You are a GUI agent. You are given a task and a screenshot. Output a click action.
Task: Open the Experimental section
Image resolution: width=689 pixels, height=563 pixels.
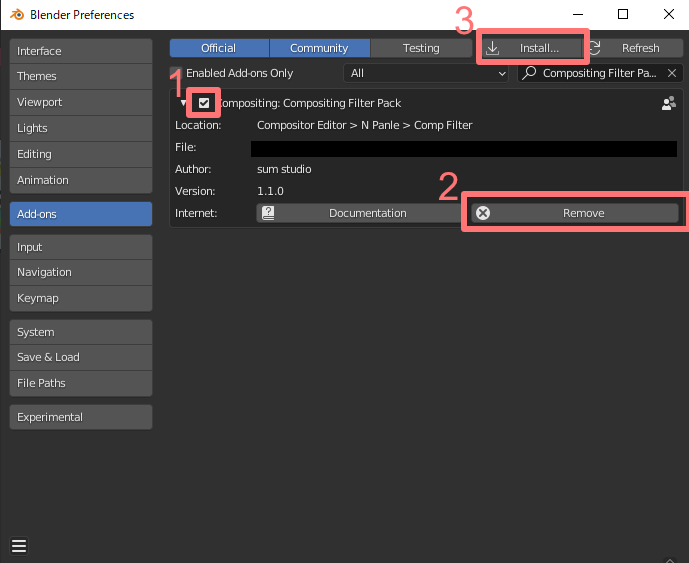81,417
